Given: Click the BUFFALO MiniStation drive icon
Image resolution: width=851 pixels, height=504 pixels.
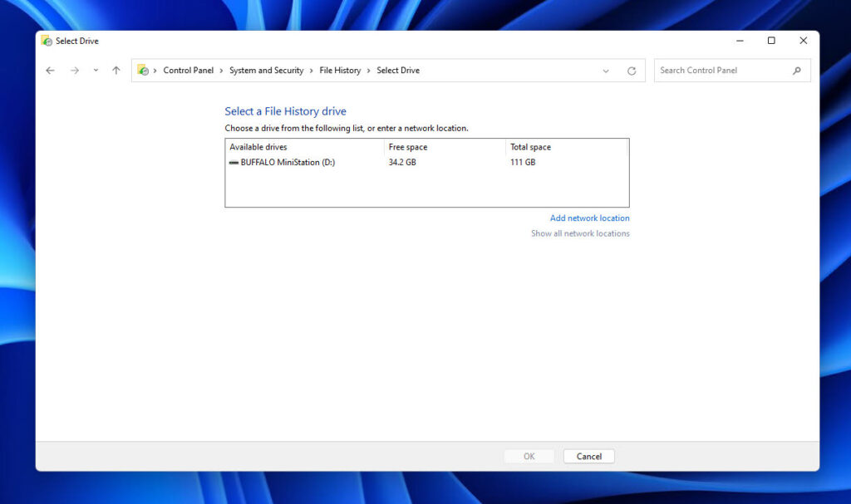Looking at the screenshot, I should tap(234, 163).
